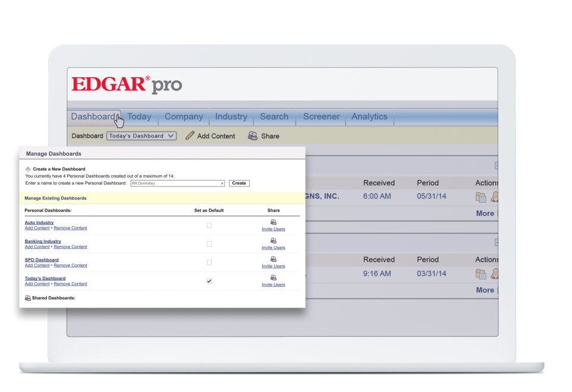
Task: Click the plus icon beside Create a New Dashboard
Action: coord(28,169)
